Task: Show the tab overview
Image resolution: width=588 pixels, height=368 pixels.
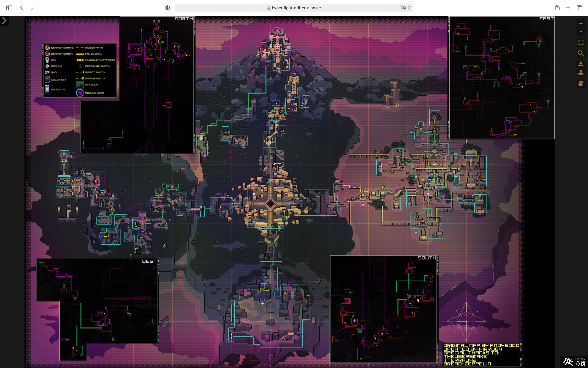Action: pos(579,8)
